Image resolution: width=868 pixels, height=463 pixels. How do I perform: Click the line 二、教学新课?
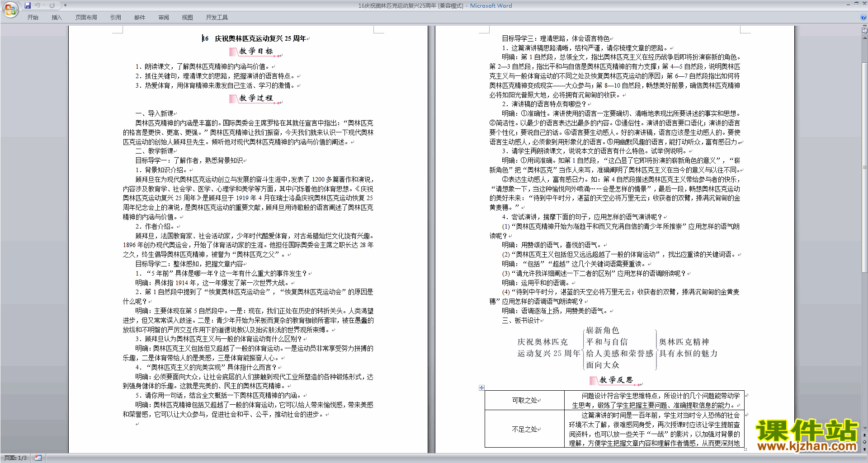coord(155,151)
